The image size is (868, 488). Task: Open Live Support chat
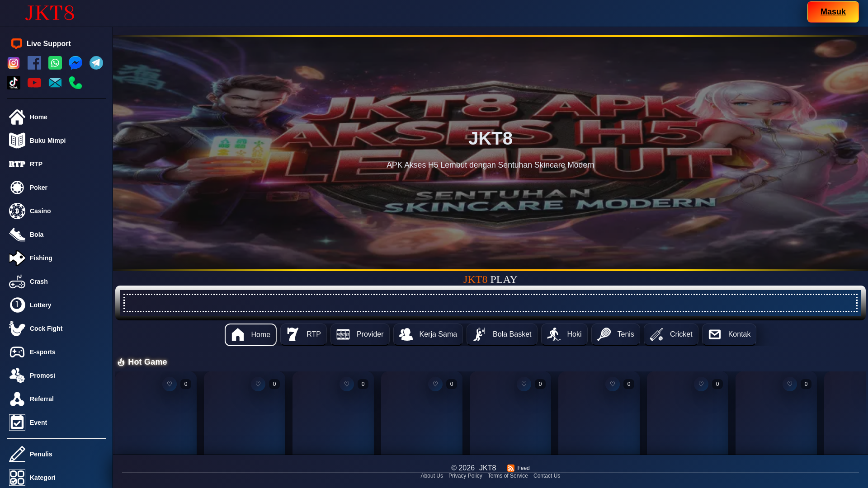pos(41,44)
